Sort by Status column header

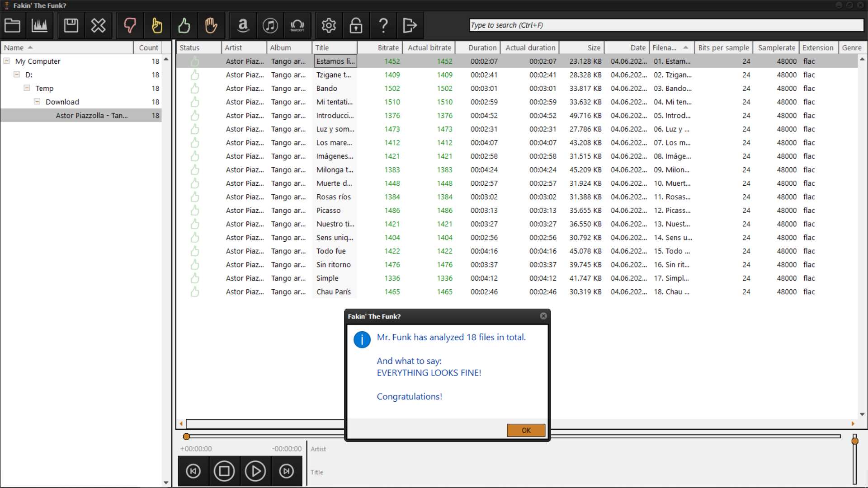[198, 47]
